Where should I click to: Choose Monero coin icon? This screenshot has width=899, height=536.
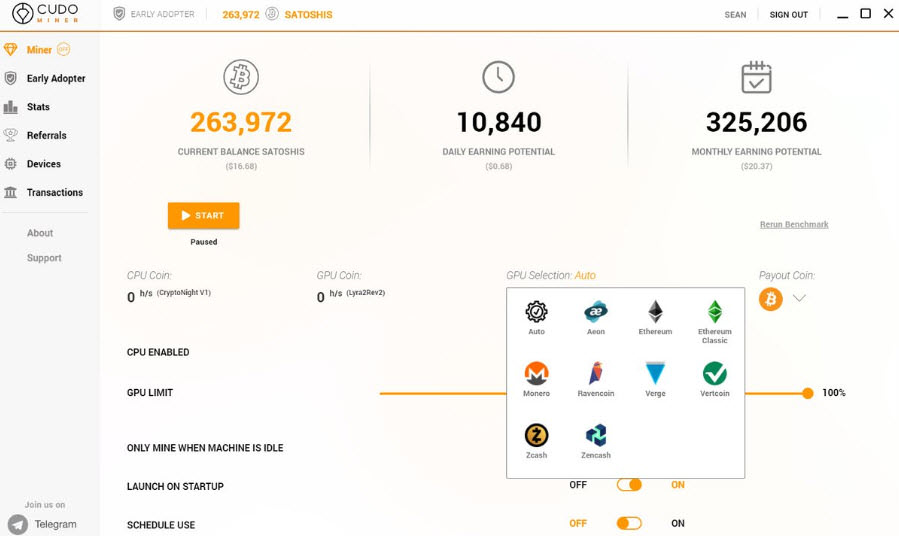(536, 373)
